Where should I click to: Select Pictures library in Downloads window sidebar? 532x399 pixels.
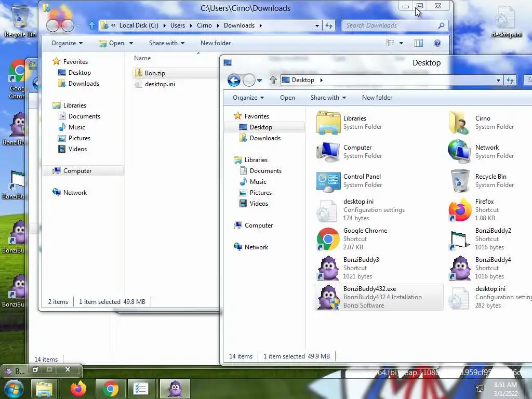[75, 138]
